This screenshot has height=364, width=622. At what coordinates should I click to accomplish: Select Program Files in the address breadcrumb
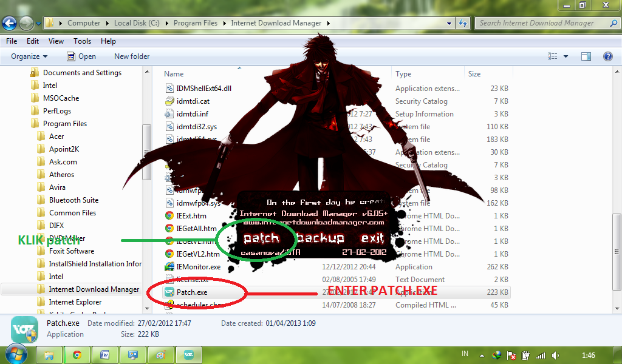click(196, 23)
